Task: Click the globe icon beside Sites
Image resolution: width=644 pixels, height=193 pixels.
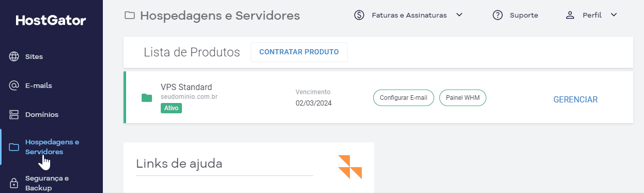Action: 14,57
